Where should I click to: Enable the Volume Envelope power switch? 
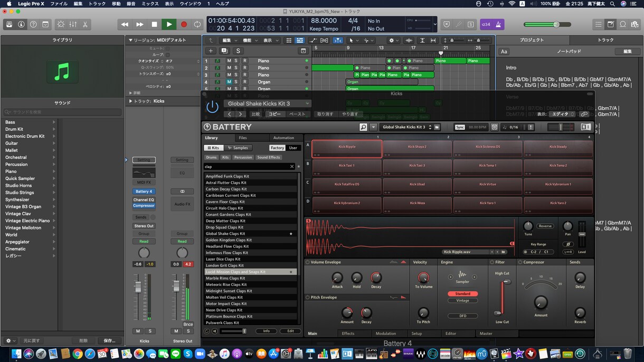[308, 262]
